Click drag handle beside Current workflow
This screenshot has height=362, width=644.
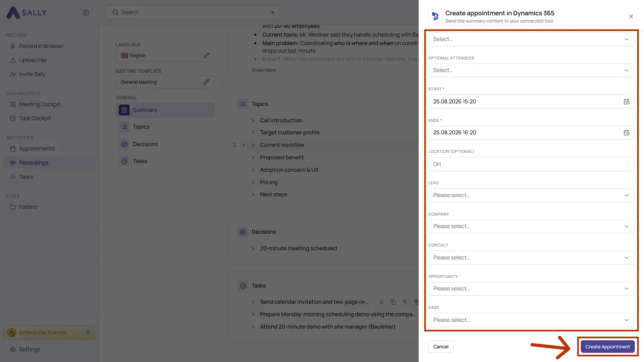click(x=235, y=145)
